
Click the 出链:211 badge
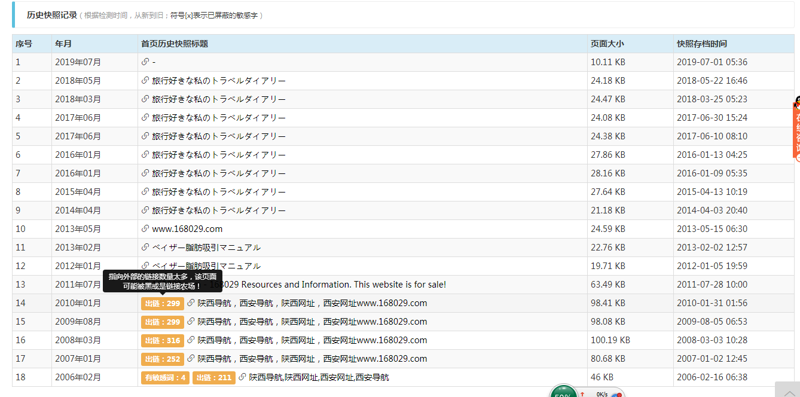(214, 378)
